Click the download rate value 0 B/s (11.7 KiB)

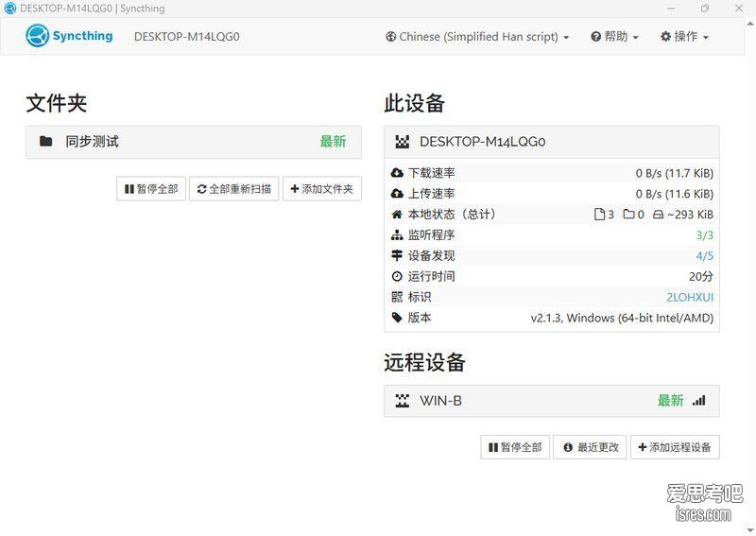(674, 173)
